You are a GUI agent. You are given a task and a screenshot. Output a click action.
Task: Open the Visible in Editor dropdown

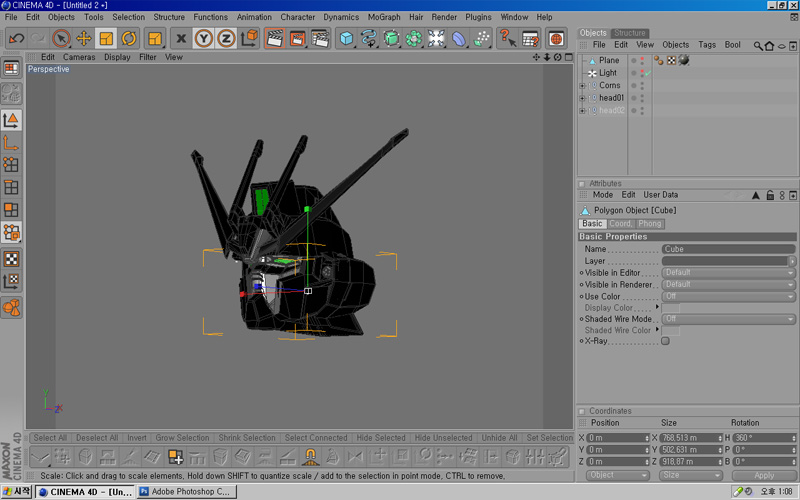[729, 272]
